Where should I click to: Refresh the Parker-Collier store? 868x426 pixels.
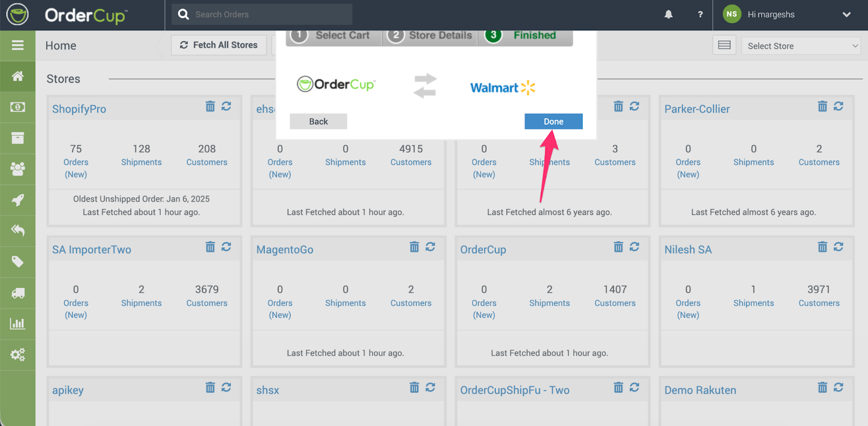click(x=838, y=106)
